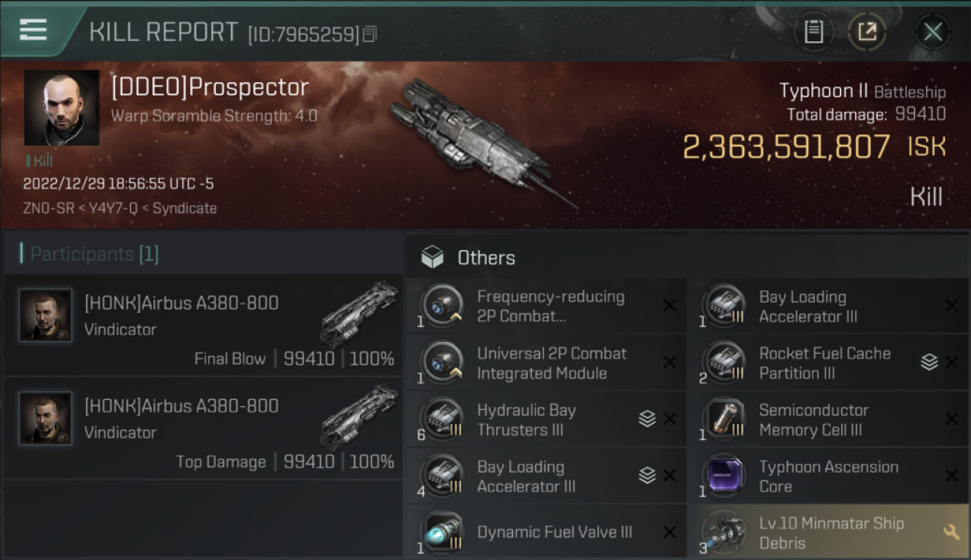Expand the Hydraulic Bay Thrusters III stack
Screen dimensions: 971x560
click(x=647, y=420)
